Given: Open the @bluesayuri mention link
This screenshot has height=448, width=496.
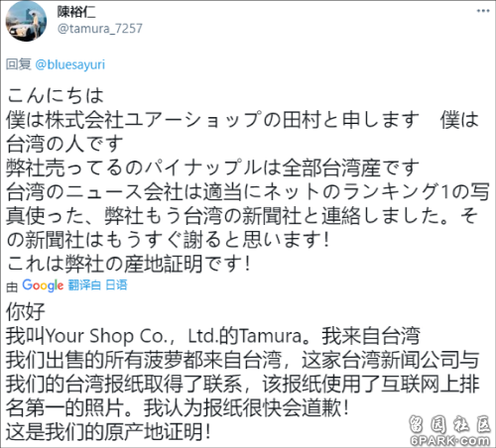Looking at the screenshot, I should click(69, 64).
